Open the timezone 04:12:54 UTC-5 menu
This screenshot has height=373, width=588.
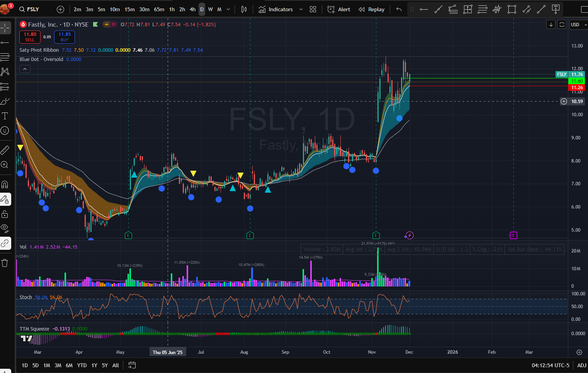(551, 365)
